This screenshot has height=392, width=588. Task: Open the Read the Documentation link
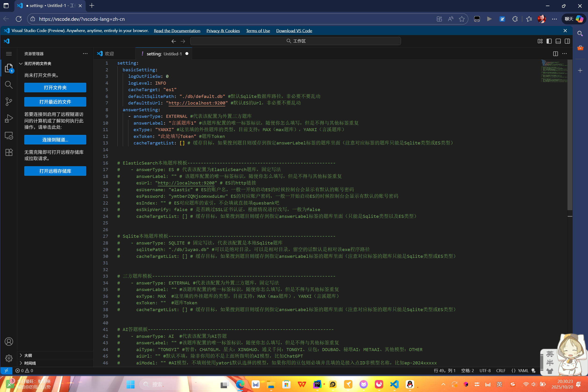pos(177,30)
